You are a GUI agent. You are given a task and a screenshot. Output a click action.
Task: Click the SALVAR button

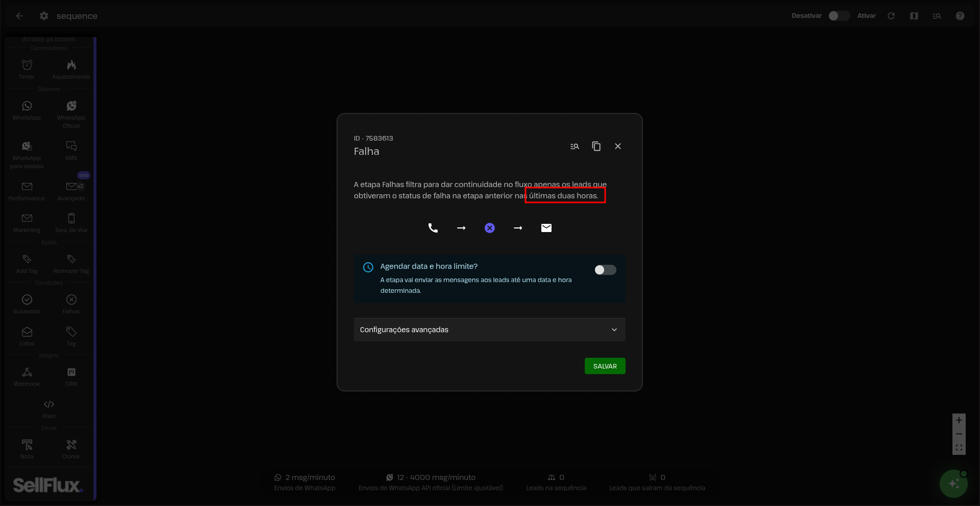pyautogui.click(x=605, y=366)
